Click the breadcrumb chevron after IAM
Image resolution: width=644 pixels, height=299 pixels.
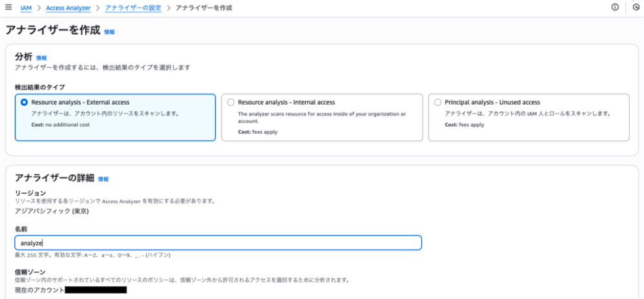pos(39,8)
